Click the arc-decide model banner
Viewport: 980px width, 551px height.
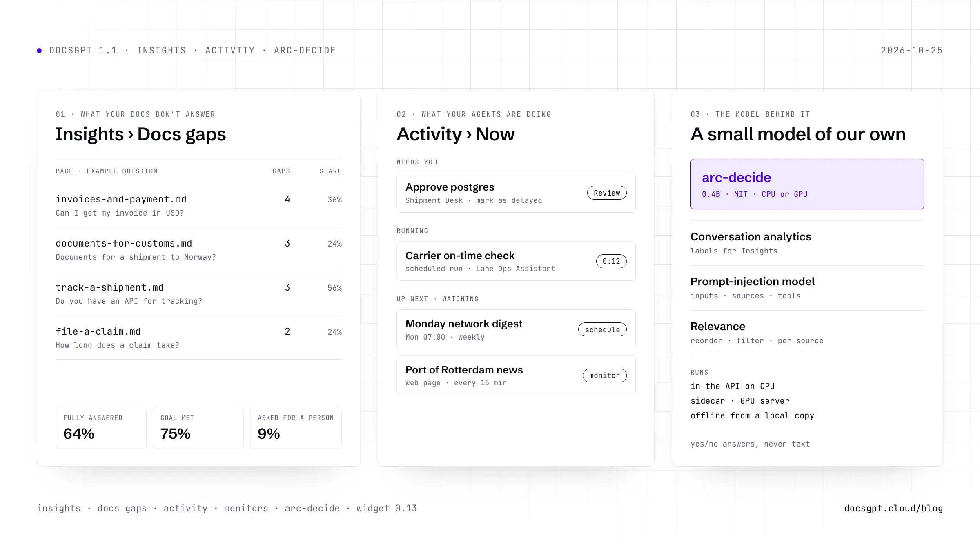pos(807,184)
